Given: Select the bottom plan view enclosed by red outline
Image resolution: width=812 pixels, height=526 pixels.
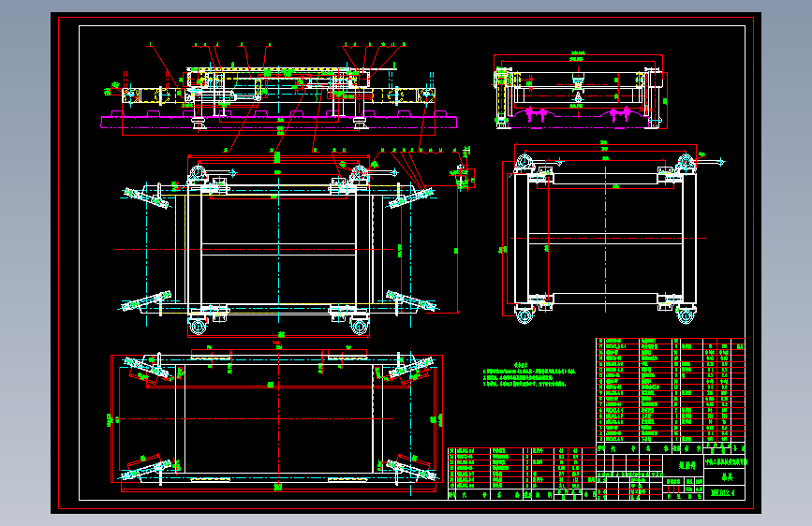Looking at the screenshot, I should point(276,420).
